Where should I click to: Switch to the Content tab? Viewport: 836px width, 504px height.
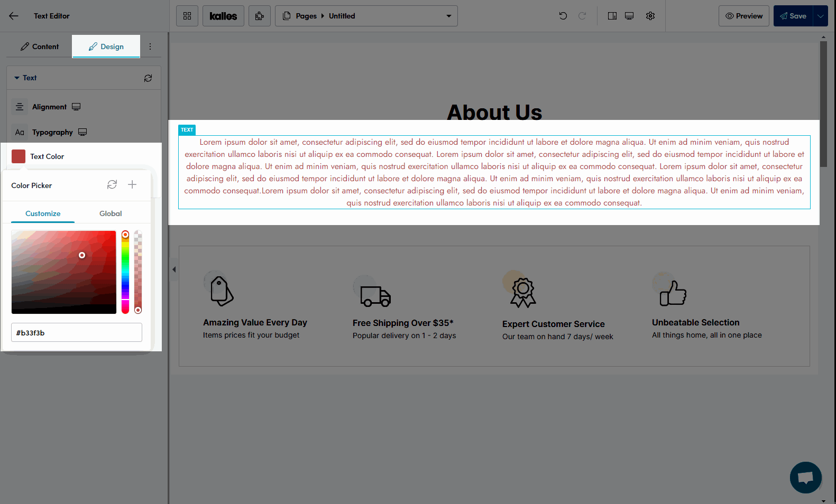[x=40, y=46]
